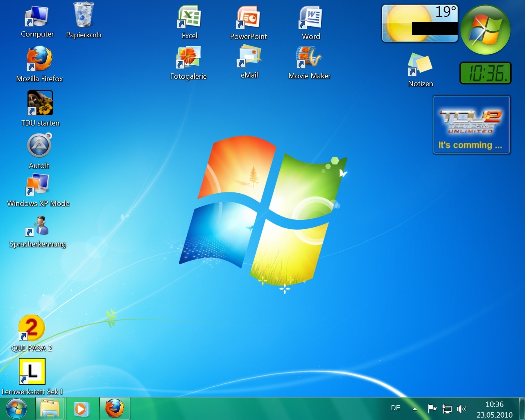This screenshot has height=420, width=525.
Task: Expand the hidden tray icons arrow
Action: [x=415, y=409]
